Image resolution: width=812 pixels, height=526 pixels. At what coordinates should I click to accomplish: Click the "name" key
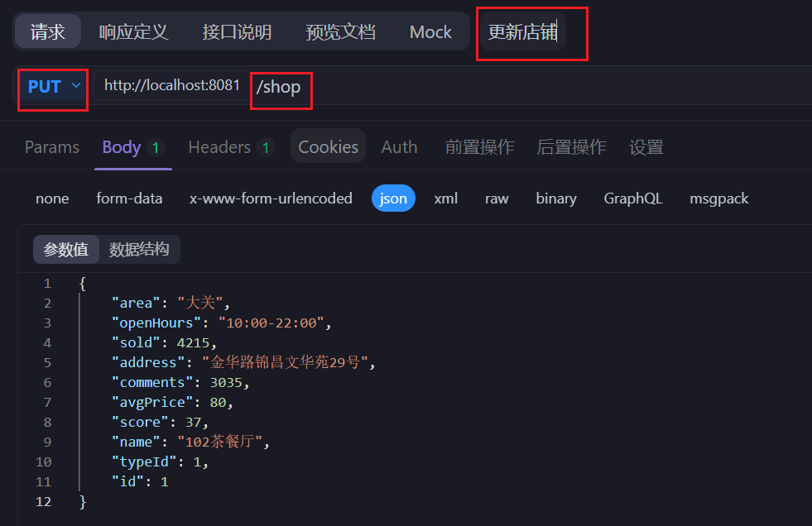[x=137, y=442]
